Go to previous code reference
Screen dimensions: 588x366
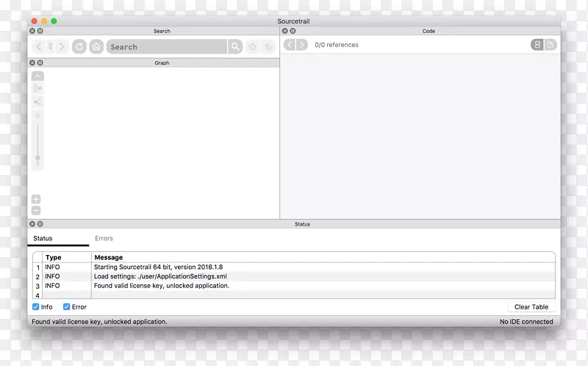point(290,45)
